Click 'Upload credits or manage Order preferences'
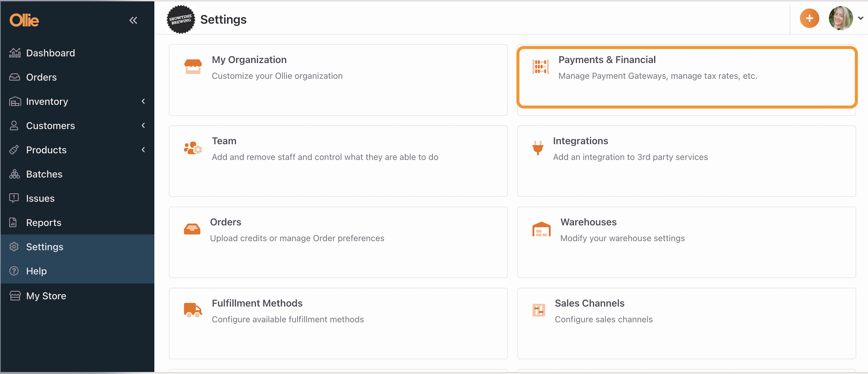This screenshot has height=374, width=868. [297, 238]
